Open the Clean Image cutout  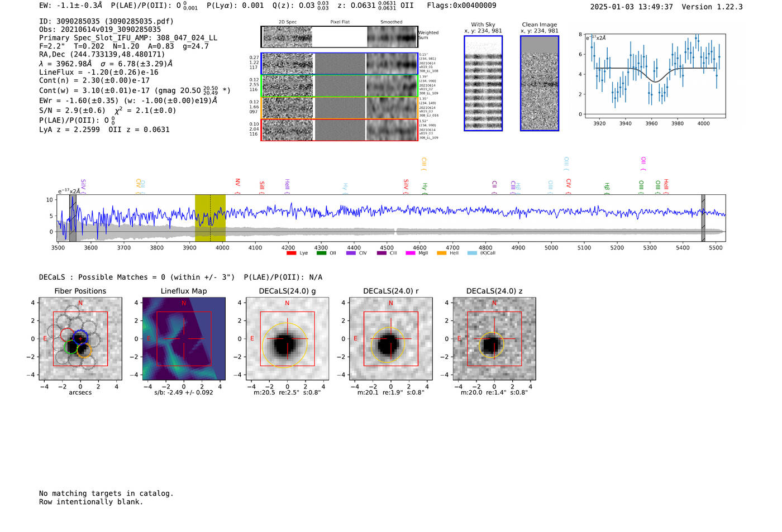coord(540,83)
